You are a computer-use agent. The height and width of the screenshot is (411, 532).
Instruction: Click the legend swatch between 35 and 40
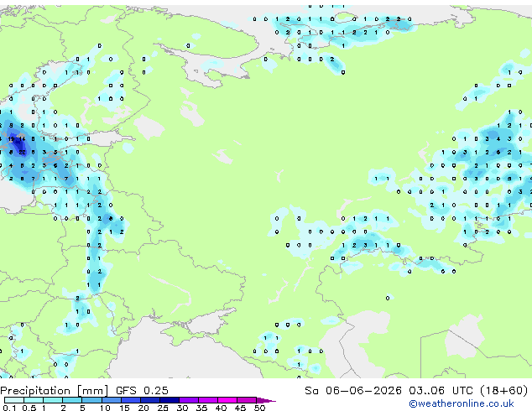pyautogui.click(x=208, y=400)
